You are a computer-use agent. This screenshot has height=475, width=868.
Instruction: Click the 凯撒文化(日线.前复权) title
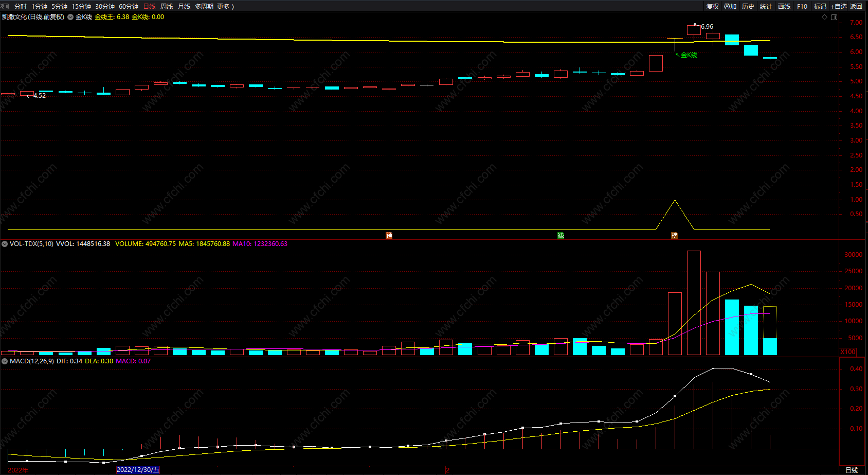[x=33, y=17]
